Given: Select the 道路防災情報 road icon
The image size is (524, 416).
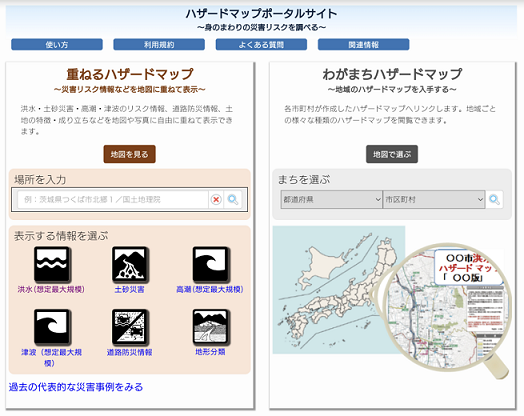Looking at the screenshot, I should pyautogui.click(x=130, y=327).
